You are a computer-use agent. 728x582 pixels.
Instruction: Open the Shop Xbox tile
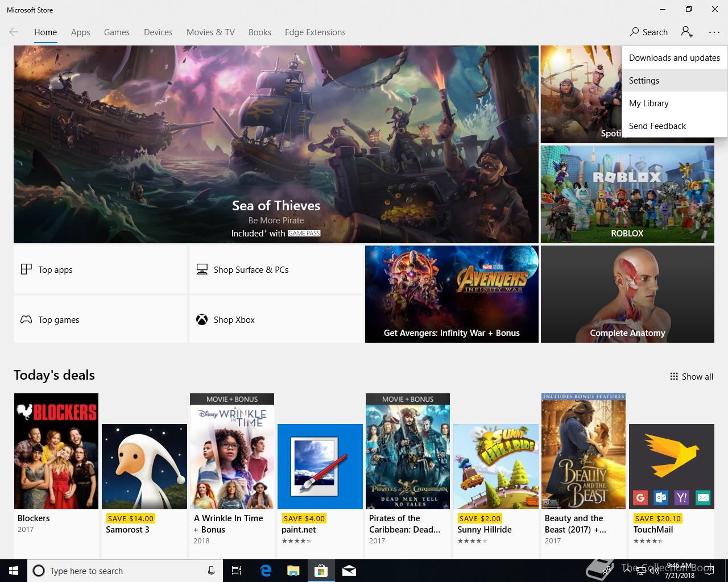pyautogui.click(x=276, y=319)
